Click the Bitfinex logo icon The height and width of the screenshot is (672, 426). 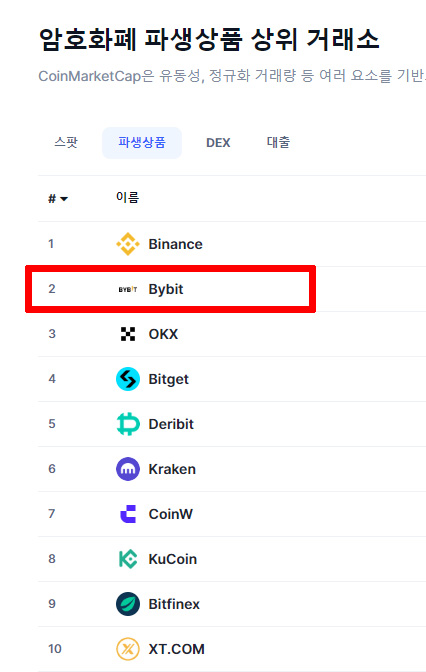[x=128, y=604]
